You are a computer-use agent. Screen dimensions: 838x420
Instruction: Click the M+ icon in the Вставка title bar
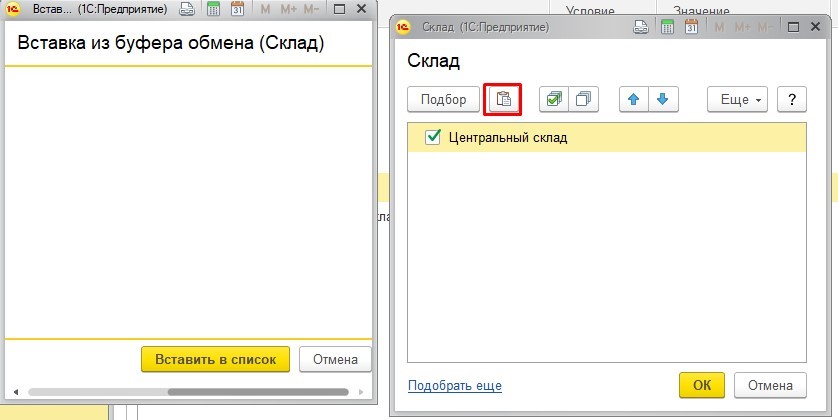[288, 9]
